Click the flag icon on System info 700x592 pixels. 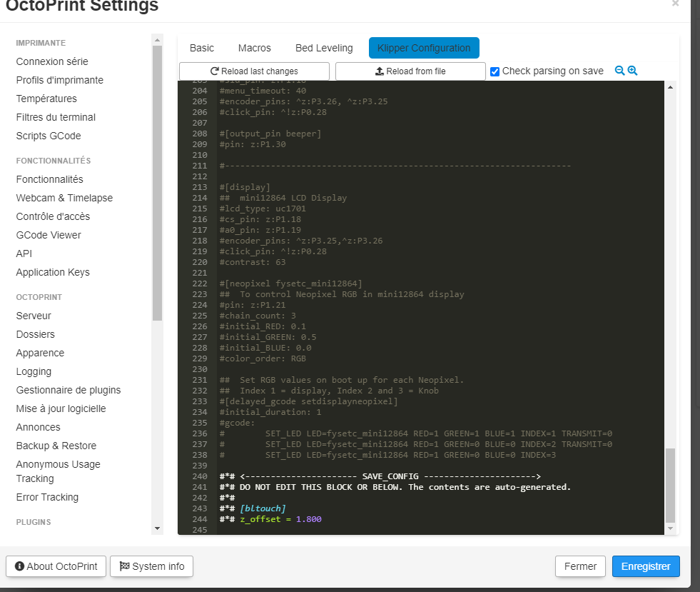tap(124, 566)
